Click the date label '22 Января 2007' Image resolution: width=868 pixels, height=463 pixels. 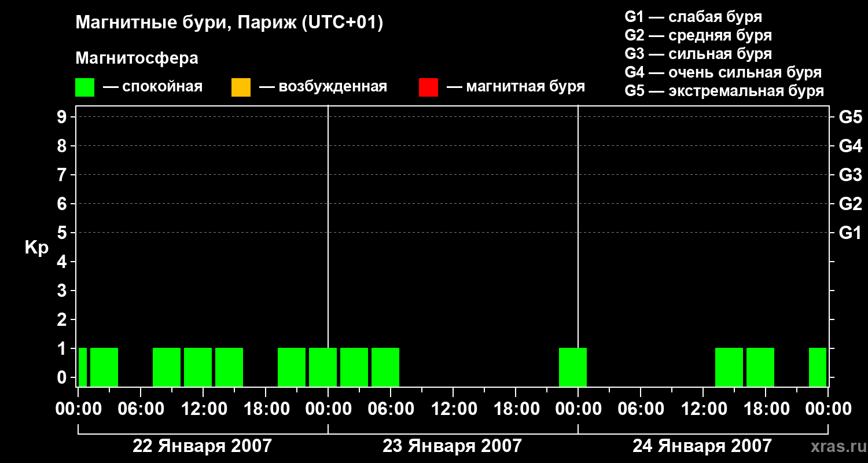click(203, 446)
